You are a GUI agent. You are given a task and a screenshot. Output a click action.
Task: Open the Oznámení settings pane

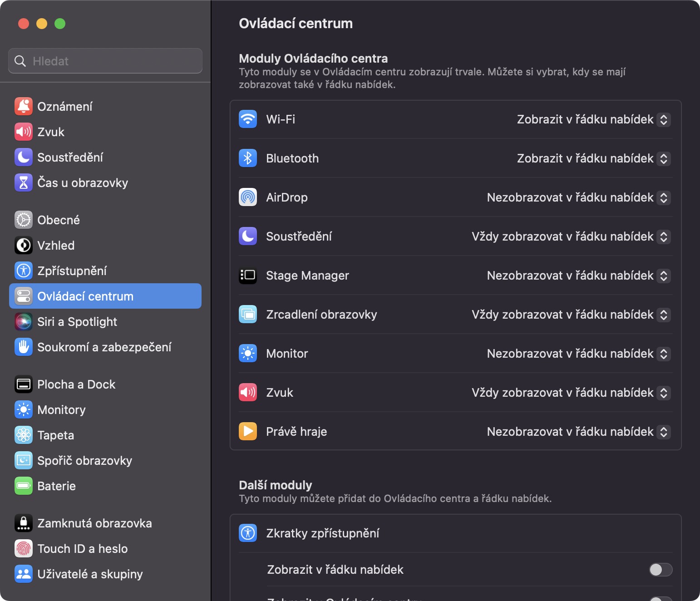pos(64,107)
